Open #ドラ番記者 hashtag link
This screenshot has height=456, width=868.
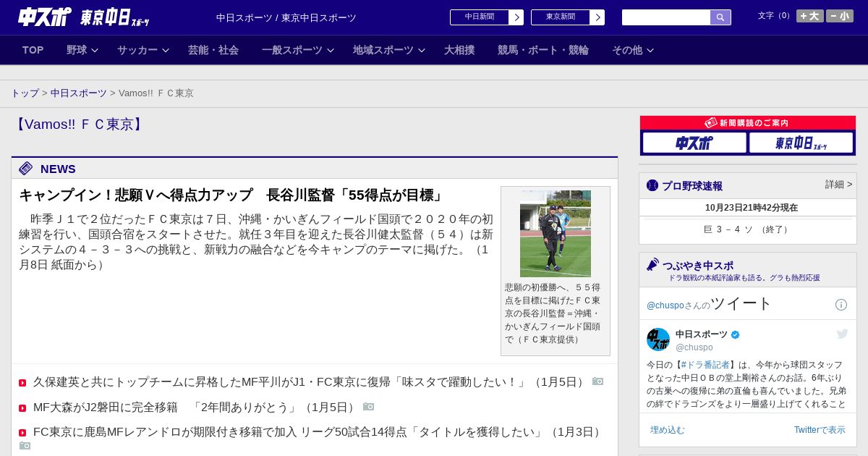tap(705, 365)
